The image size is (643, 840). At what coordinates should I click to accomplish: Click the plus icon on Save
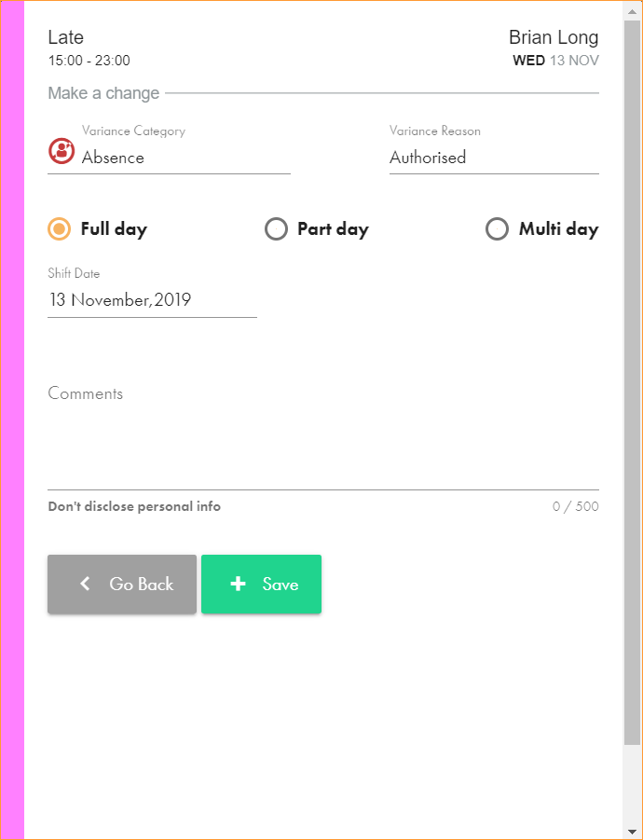tap(239, 584)
